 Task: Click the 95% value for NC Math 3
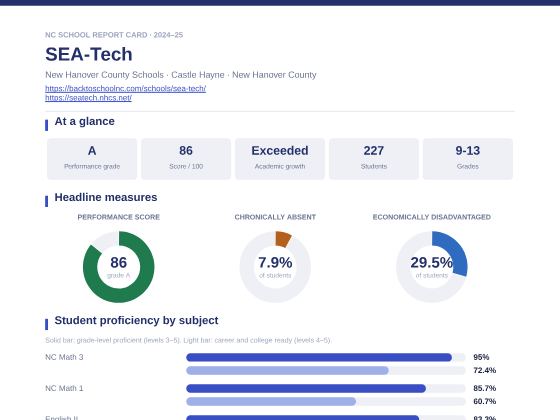tap(481, 357)
